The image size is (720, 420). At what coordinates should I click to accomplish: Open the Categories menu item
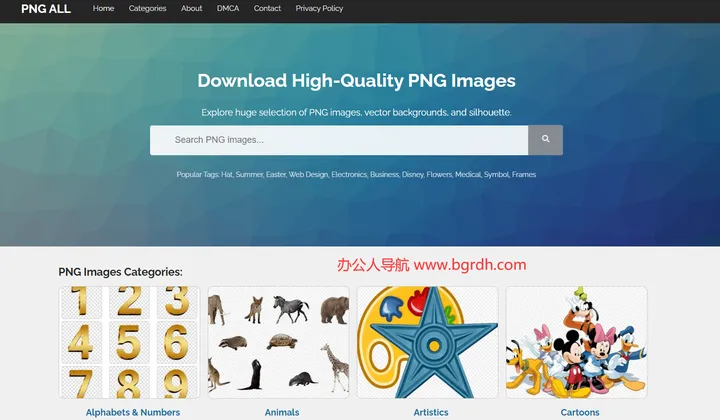[147, 8]
